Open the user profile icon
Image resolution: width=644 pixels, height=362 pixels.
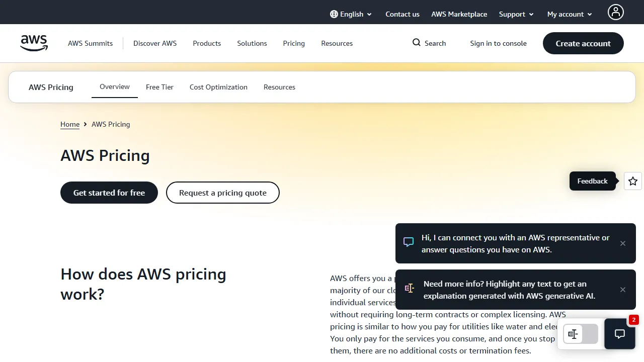click(616, 12)
